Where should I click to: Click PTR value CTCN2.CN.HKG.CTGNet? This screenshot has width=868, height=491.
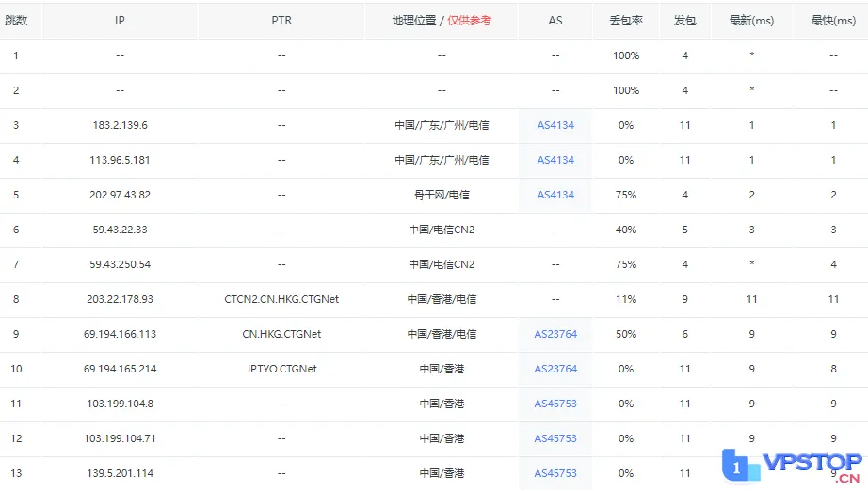281,299
